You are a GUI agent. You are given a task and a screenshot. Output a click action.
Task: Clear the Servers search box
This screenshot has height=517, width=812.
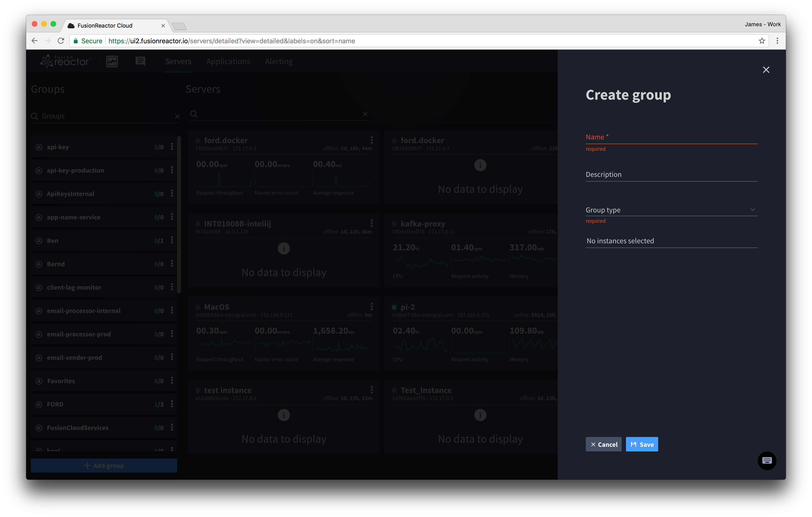coord(365,114)
